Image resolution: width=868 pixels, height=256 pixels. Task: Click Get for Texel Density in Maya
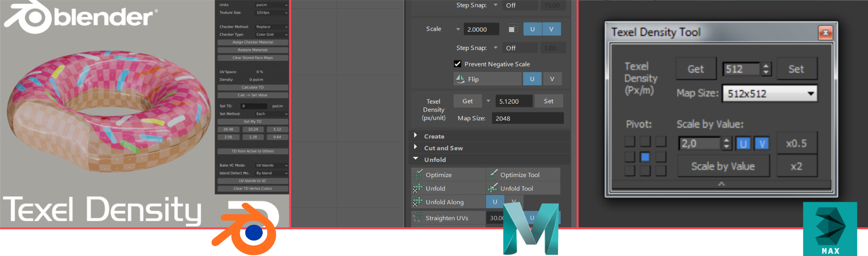(468, 101)
